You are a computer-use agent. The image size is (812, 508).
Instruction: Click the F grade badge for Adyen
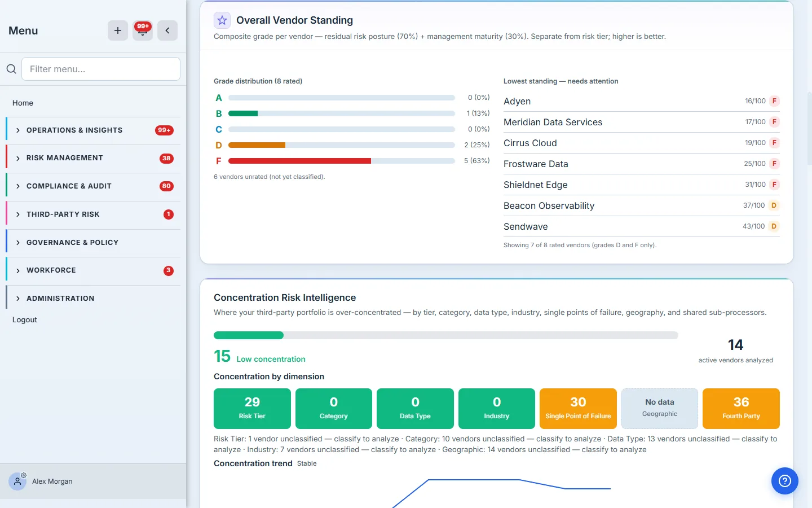[774, 101]
